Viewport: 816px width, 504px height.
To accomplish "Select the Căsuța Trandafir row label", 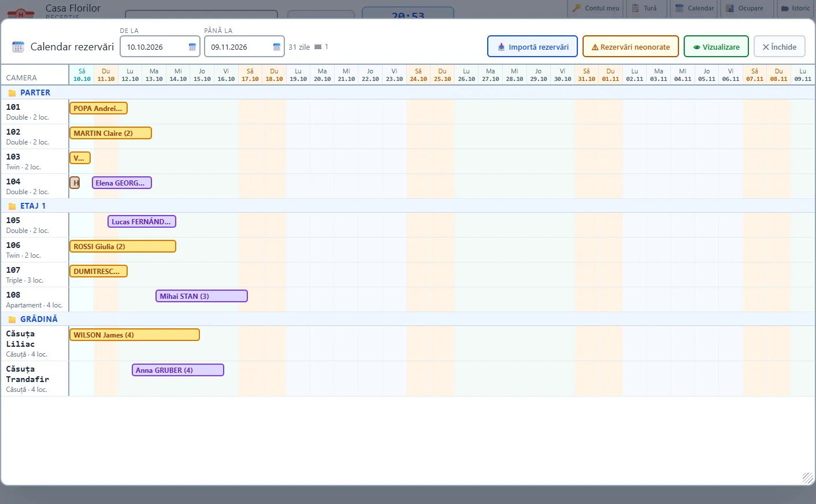I will click(x=35, y=379).
